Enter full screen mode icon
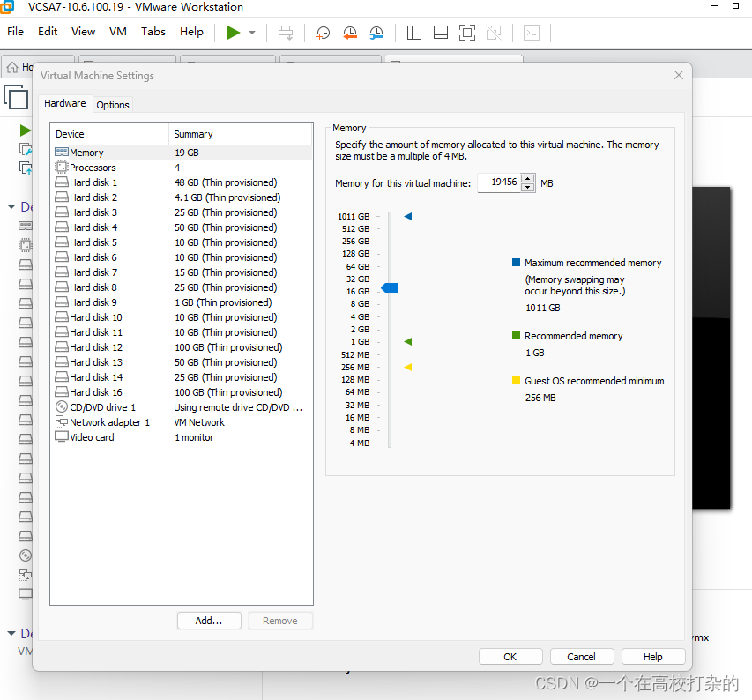The height and width of the screenshot is (700, 752). click(x=467, y=33)
